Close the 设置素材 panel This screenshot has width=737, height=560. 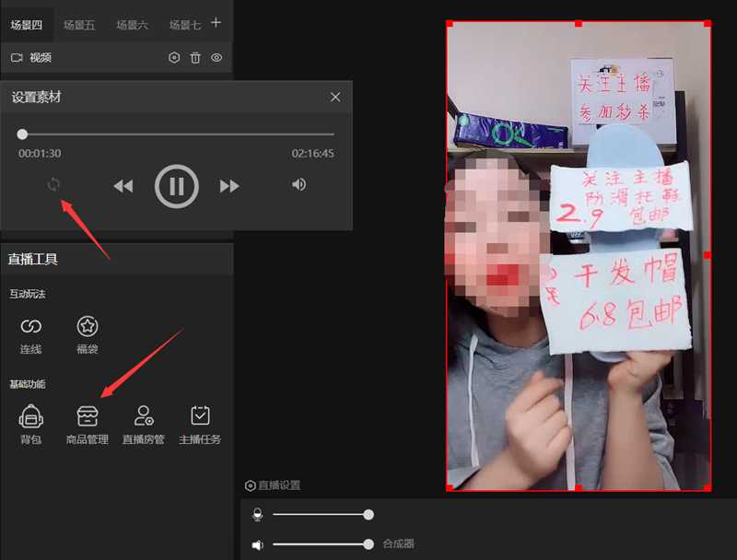click(335, 97)
